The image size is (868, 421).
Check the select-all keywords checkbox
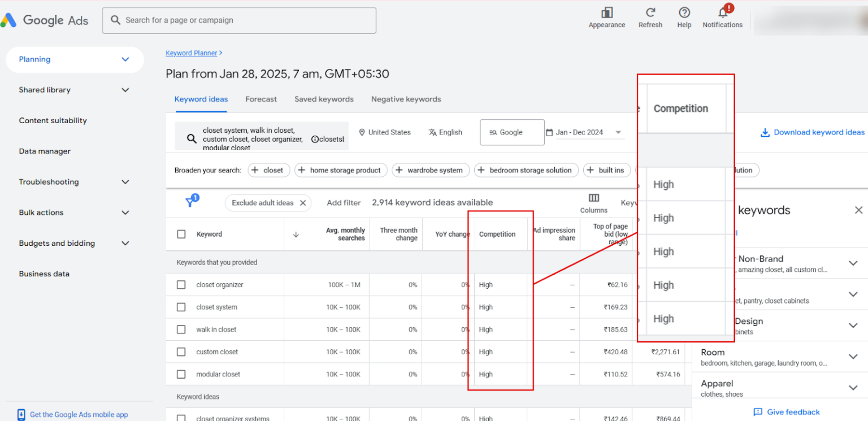(181, 234)
